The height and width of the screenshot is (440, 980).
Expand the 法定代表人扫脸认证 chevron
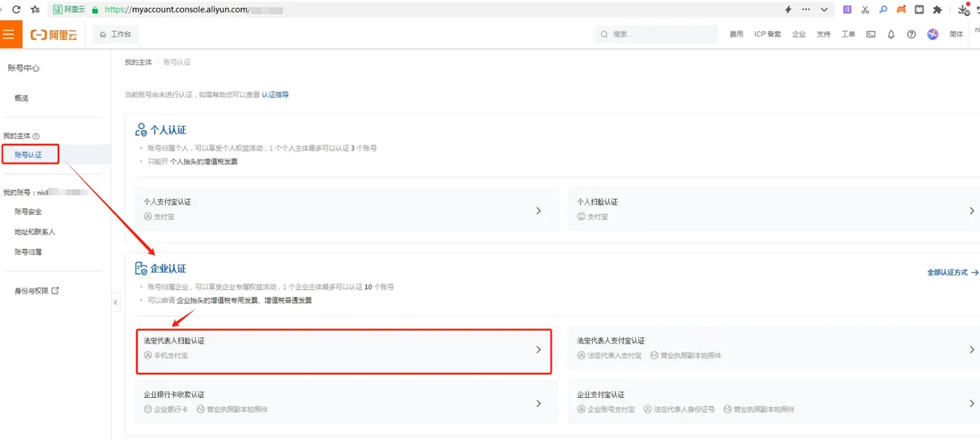click(538, 350)
